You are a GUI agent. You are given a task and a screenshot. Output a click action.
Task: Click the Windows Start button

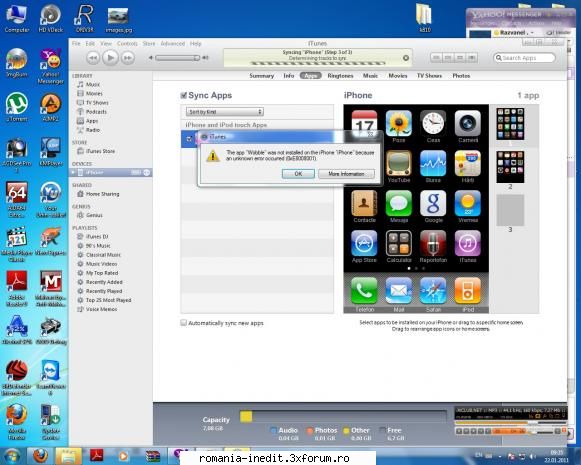point(12,456)
